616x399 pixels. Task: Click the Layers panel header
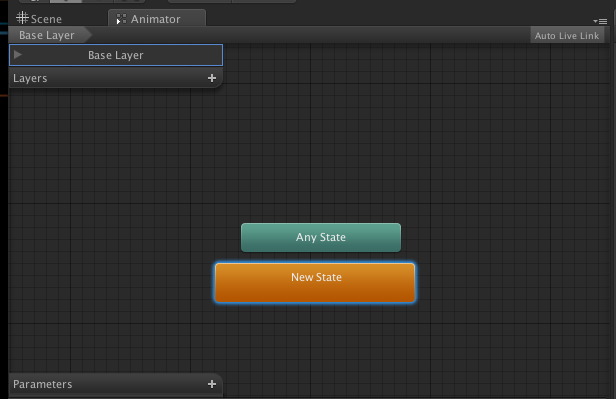click(116, 78)
